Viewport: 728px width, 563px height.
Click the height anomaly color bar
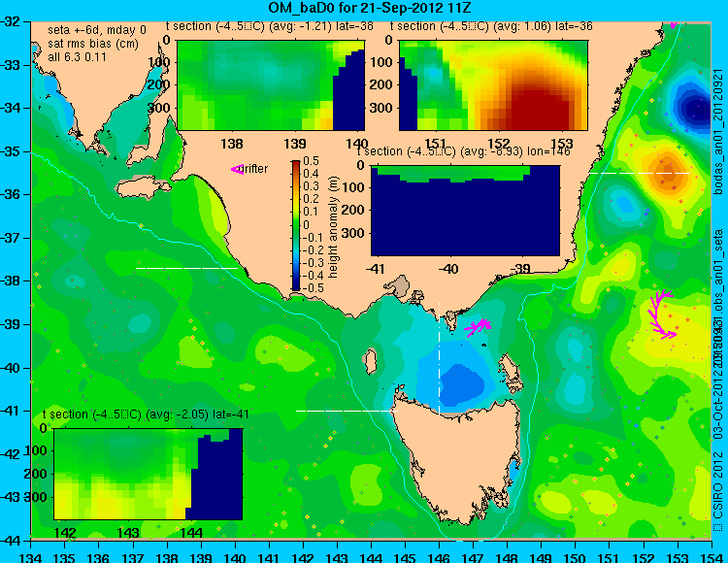(296, 225)
